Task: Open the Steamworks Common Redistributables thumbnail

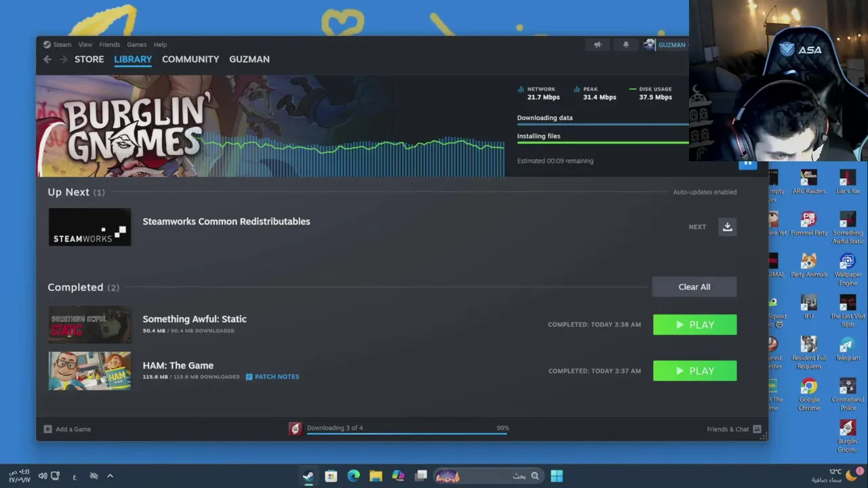Action: tap(90, 227)
